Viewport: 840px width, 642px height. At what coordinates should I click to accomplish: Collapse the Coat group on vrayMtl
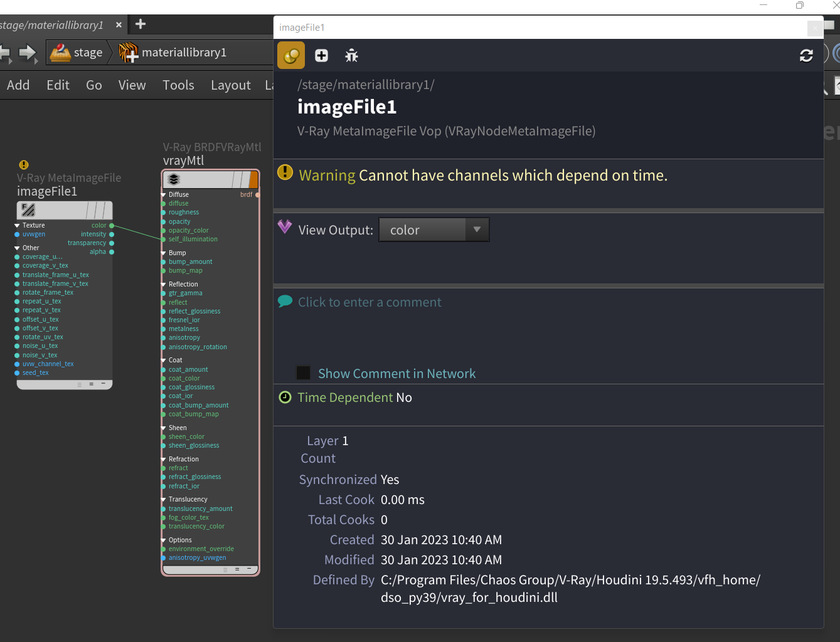point(164,360)
